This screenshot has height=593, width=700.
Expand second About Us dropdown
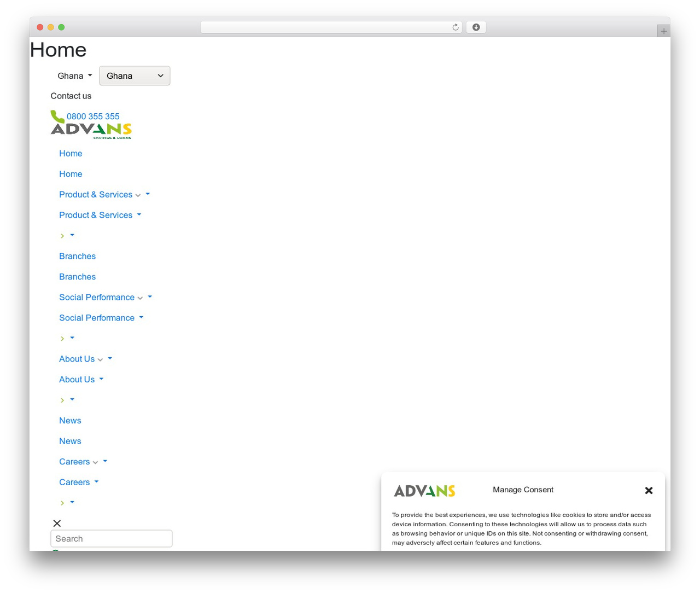(81, 380)
